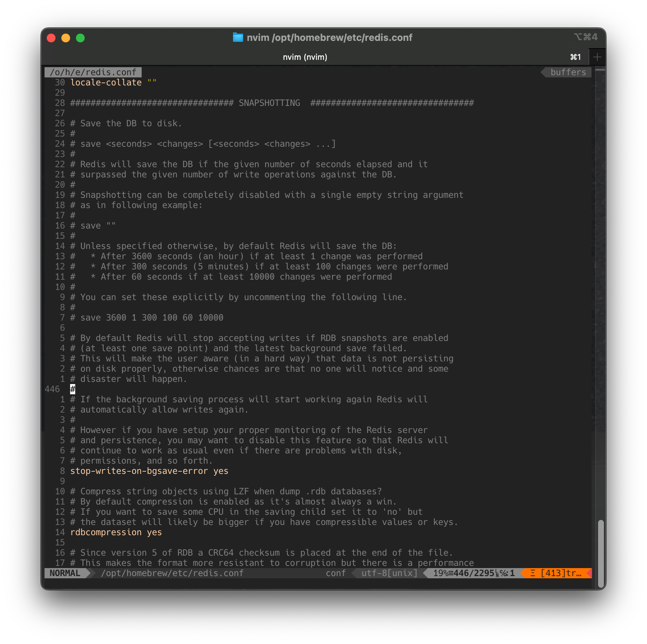The image size is (647, 644).
Task: Place cursor on locale-collate "" line
Action: pos(113,83)
